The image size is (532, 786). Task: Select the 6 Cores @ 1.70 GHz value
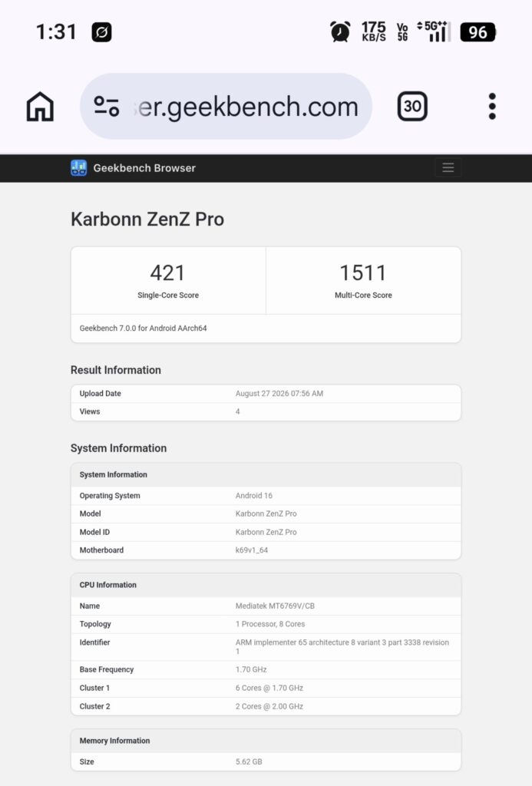pyautogui.click(x=269, y=689)
